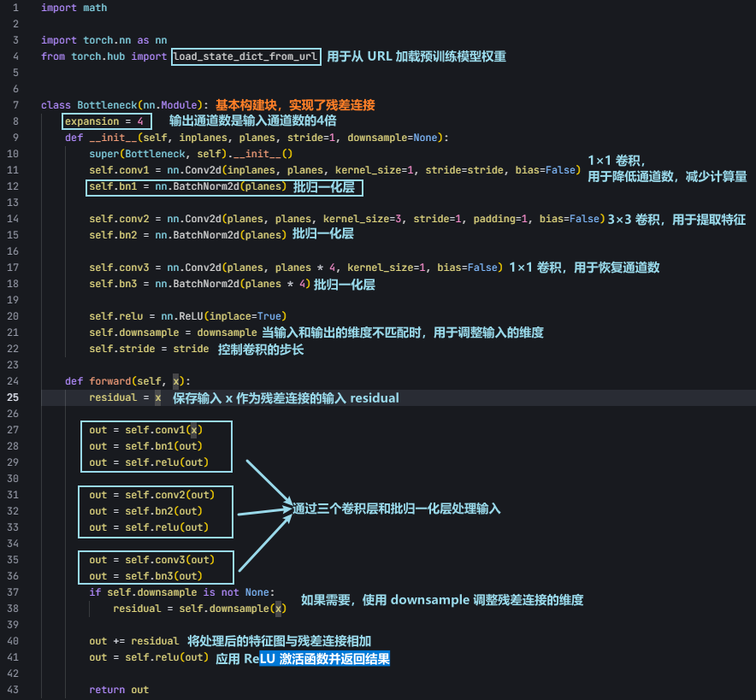Click the 'if self.downsample is not None:' condition
Image resolution: width=756 pixels, height=700 pixels.
coord(181,592)
